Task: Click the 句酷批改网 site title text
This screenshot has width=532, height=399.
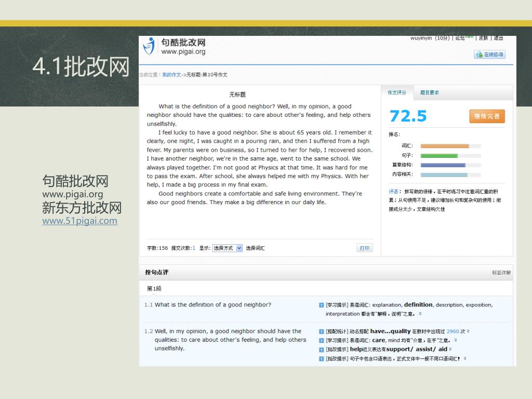Action: pyautogui.click(x=183, y=43)
